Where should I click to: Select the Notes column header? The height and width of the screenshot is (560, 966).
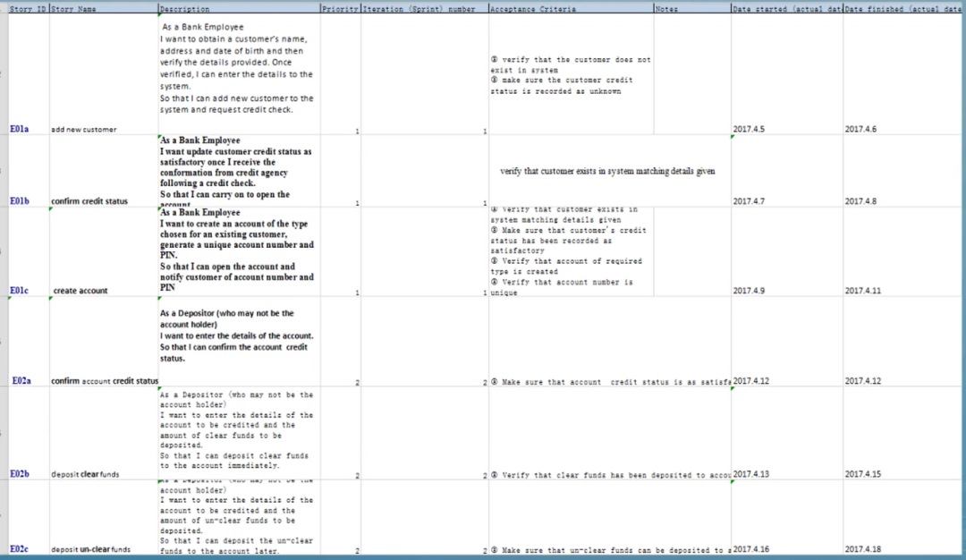tap(692, 9)
